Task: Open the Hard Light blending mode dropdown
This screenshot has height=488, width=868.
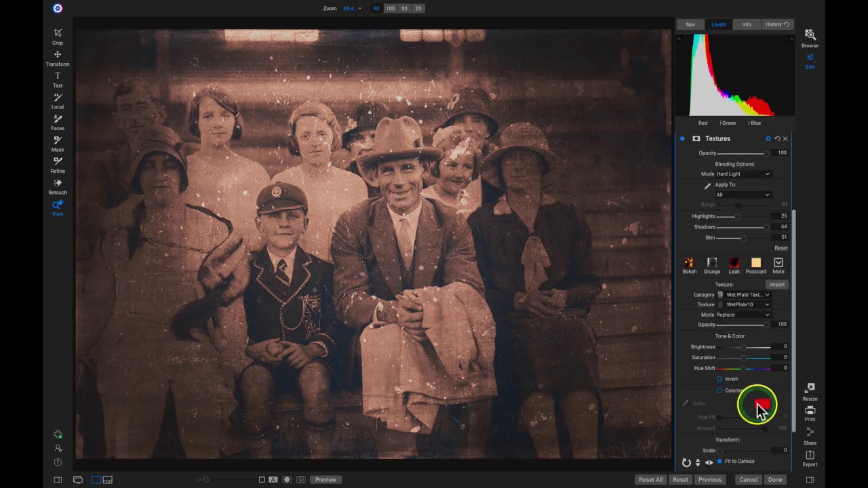Action: 743,174
